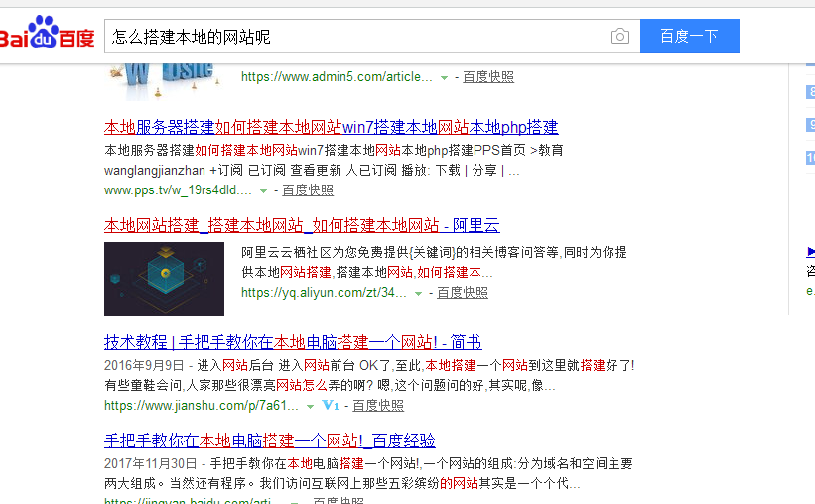This screenshot has height=504, width=815.
Task: Open camera image search icon
Action: click(620, 36)
